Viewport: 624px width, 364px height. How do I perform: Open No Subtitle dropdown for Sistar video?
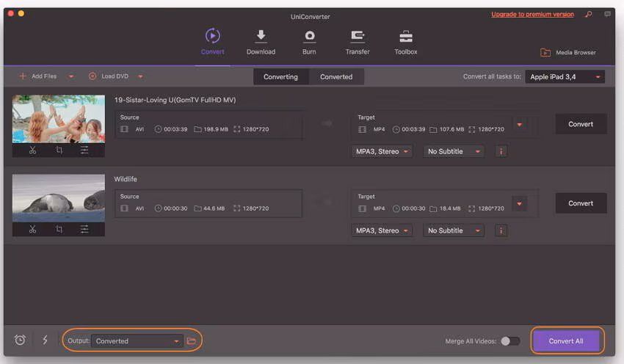(454, 152)
